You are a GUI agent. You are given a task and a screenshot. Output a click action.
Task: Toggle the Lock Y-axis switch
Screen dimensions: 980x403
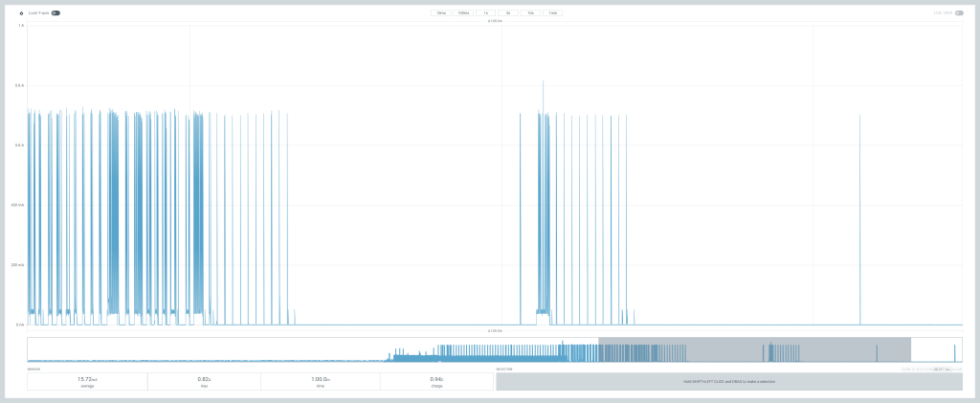pyautogui.click(x=56, y=13)
